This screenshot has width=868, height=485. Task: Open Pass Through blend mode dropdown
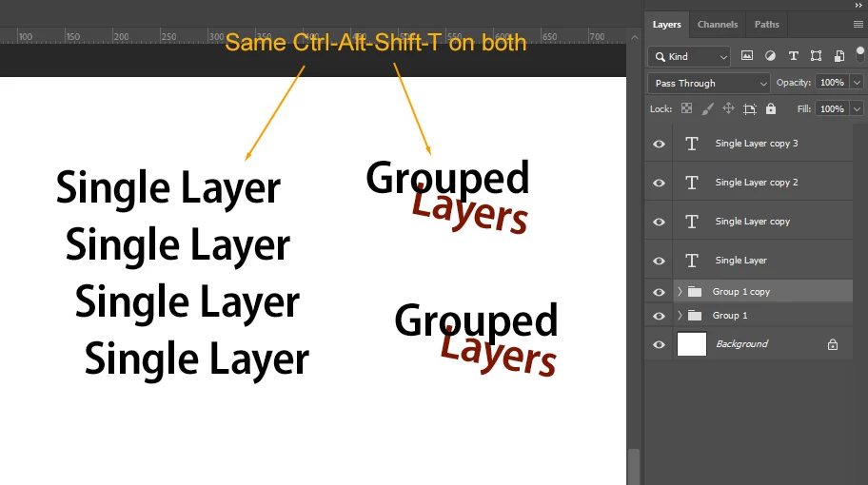(x=708, y=83)
